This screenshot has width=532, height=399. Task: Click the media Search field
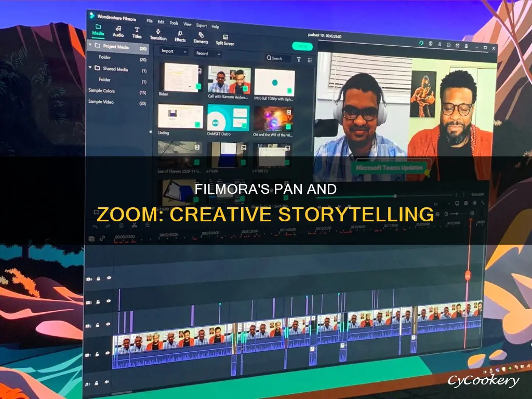coord(277,58)
